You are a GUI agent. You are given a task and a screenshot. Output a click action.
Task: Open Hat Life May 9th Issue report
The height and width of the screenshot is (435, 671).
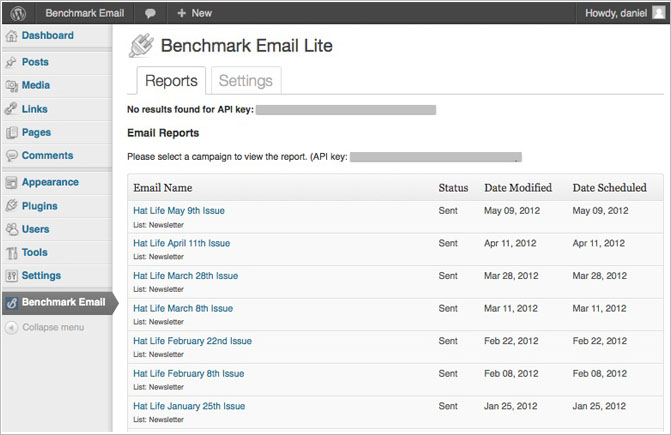click(x=179, y=211)
